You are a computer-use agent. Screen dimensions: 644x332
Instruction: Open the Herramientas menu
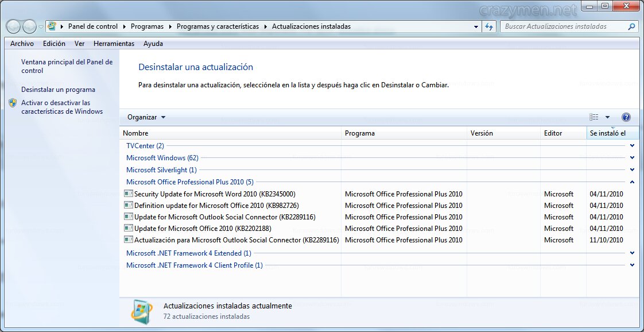click(x=114, y=44)
